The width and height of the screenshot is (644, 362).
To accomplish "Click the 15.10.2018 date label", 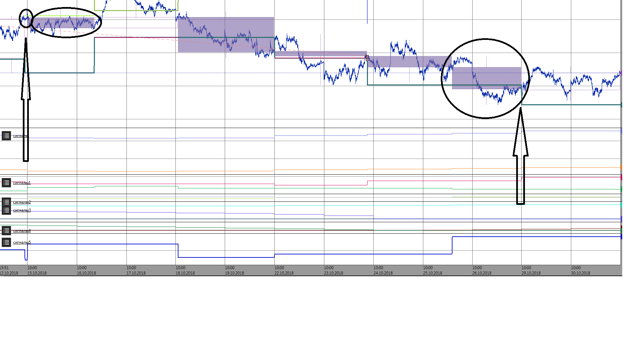I will point(37,273).
